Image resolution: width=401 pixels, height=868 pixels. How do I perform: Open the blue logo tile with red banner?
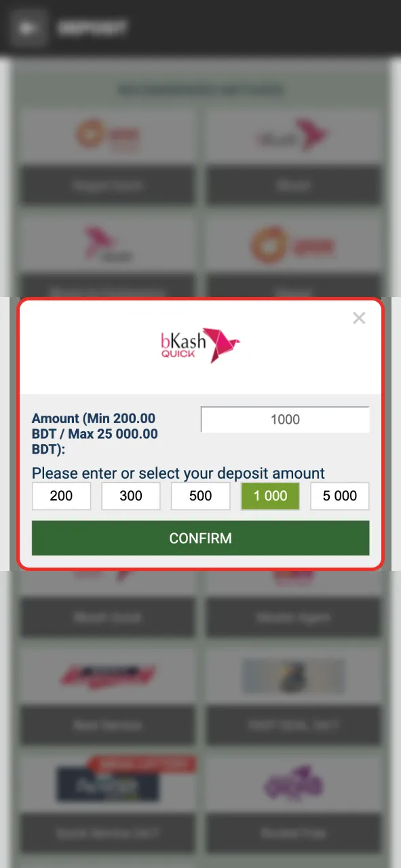tap(107, 783)
